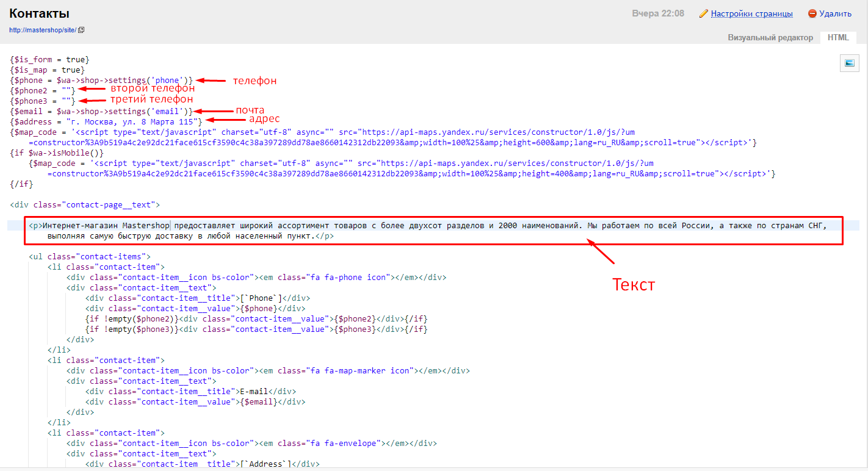
Task: Open the Настройки страницы link
Action: [x=751, y=13]
